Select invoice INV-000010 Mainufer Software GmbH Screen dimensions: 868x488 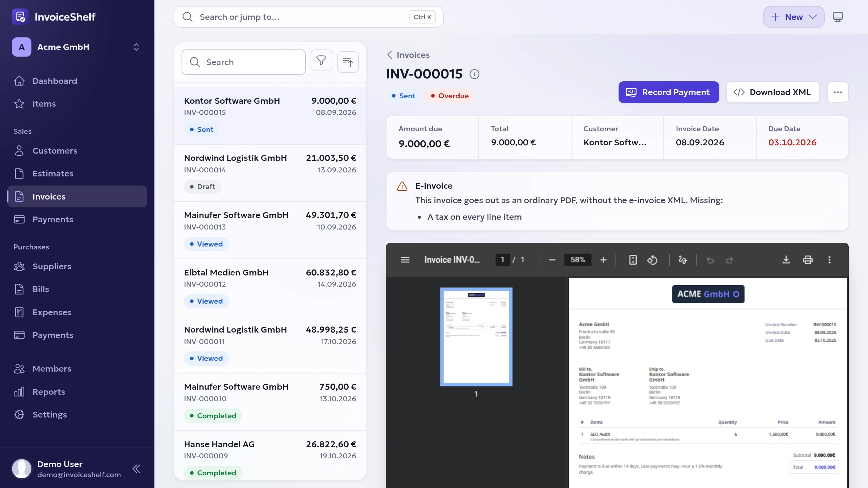pyautogui.click(x=270, y=402)
